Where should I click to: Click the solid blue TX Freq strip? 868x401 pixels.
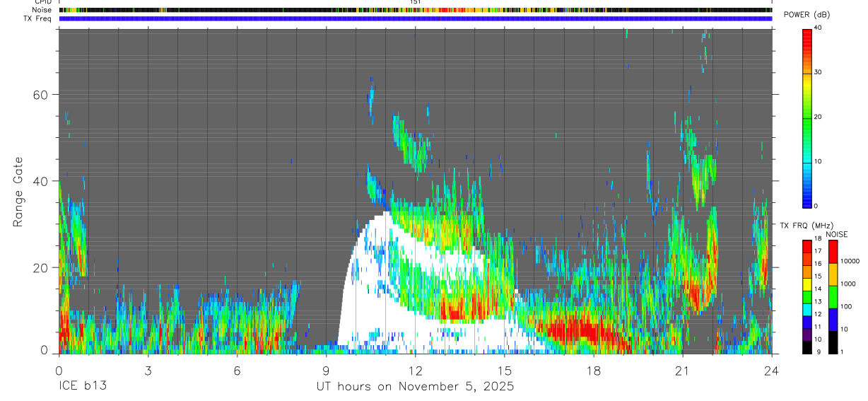pyautogui.click(x=415, y=18)
